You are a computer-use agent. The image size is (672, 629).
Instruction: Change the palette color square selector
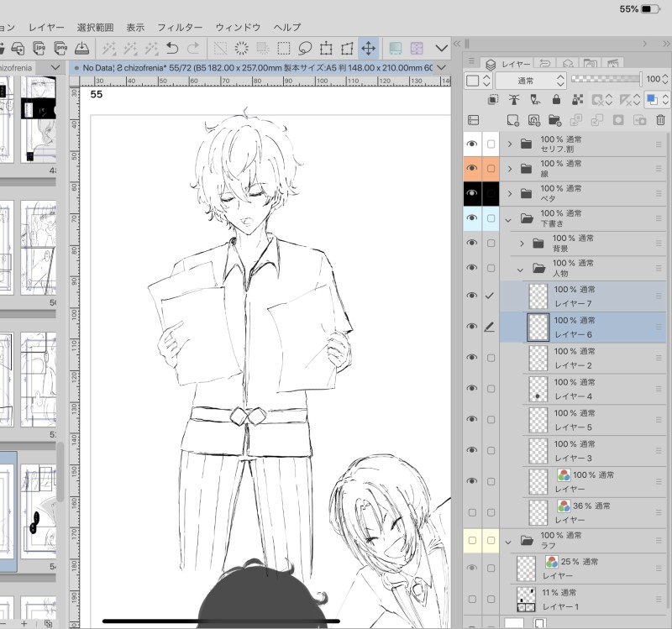(472, 81)
